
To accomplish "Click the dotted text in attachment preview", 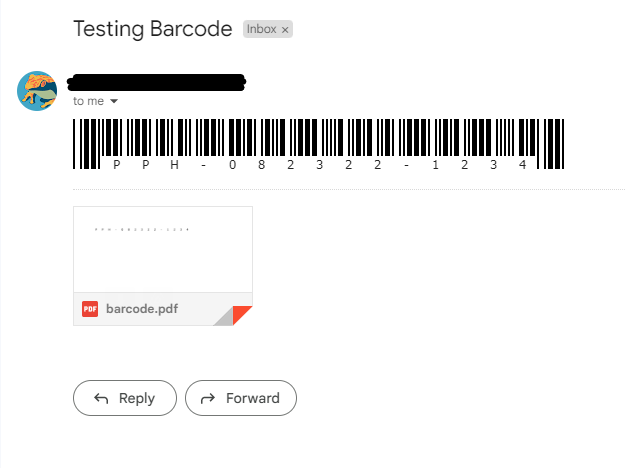I will coord(141,230).
